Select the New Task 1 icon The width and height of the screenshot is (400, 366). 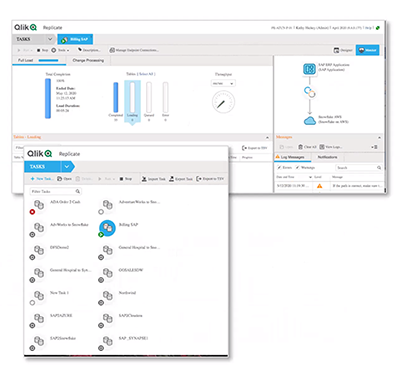tap(39, 295)
